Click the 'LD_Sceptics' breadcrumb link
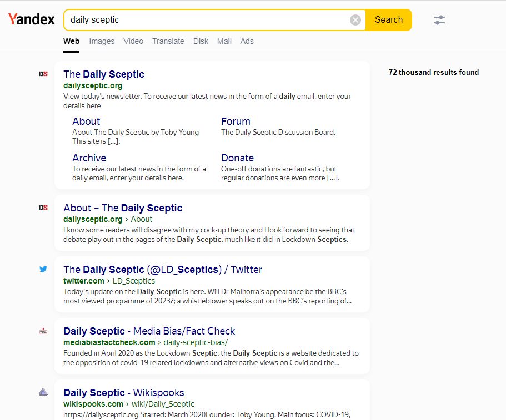This screenshot has width=506, height=420. pos(134,281)
